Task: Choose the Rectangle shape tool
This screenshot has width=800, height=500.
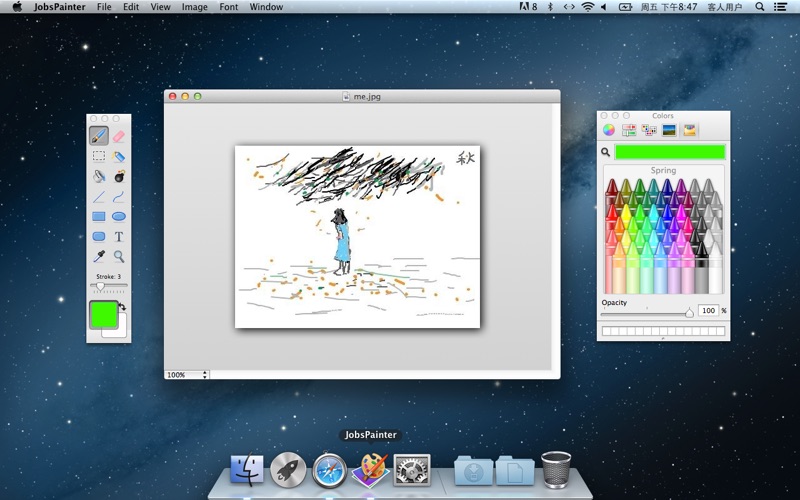Action: coord(98,216)
